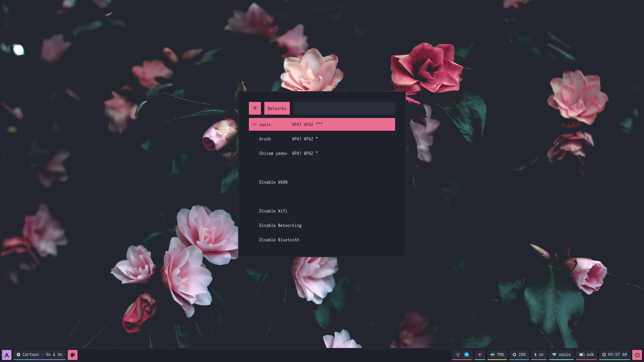
Task: Click the clock showing 09:57 AM
Action: [614, 355]
